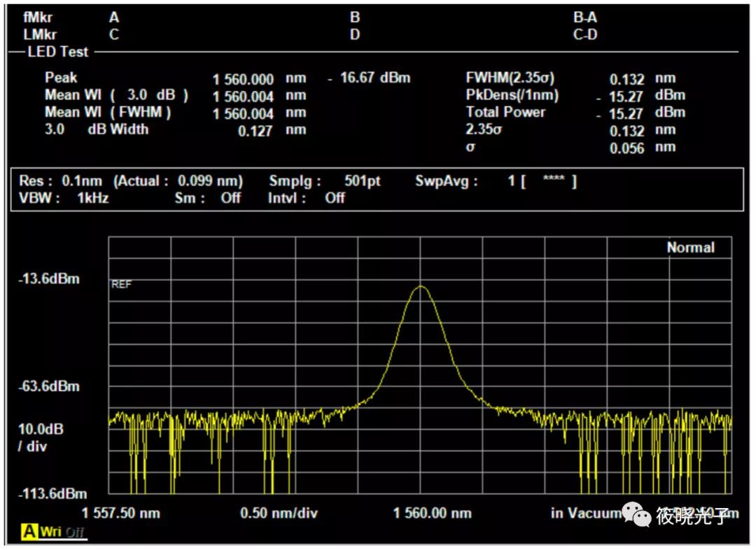Click the REF level marker on graph
Image resolution: width=756 pixels, height=550 pixels.
click(x=121, y=284)
